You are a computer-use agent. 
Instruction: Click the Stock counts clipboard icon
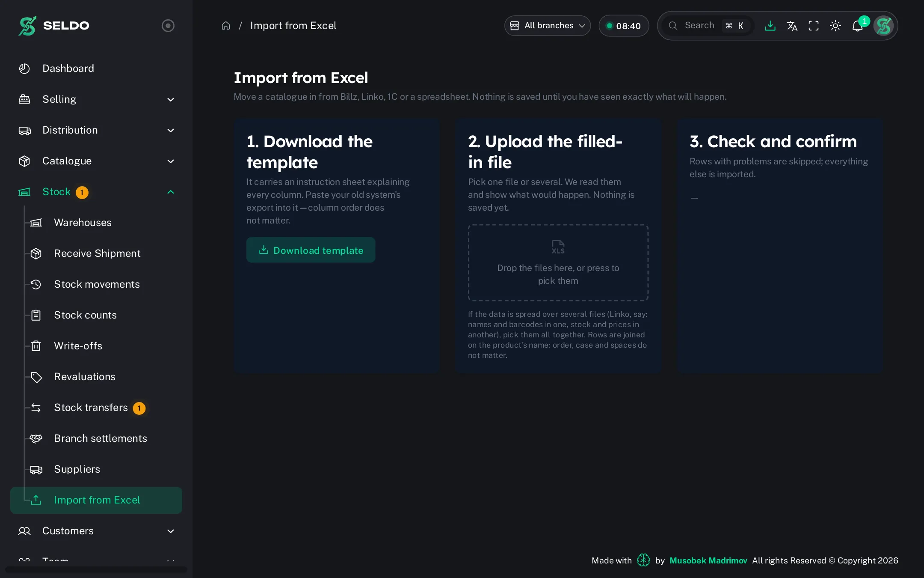(x=36, y=315)
